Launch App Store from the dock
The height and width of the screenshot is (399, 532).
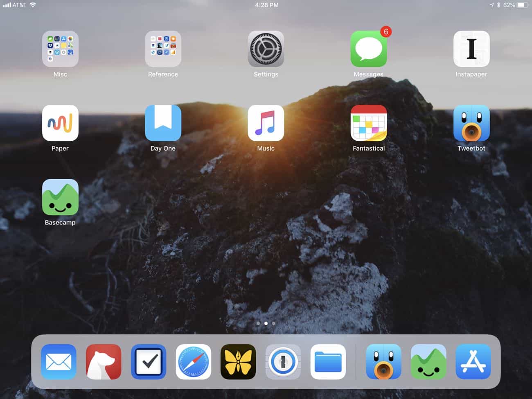click(473, 362)
